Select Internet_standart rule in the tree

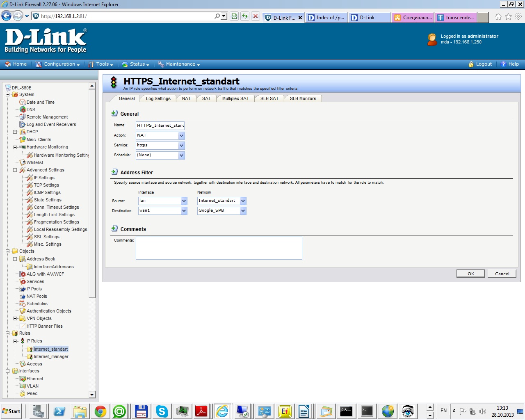(x=51, y=349)
